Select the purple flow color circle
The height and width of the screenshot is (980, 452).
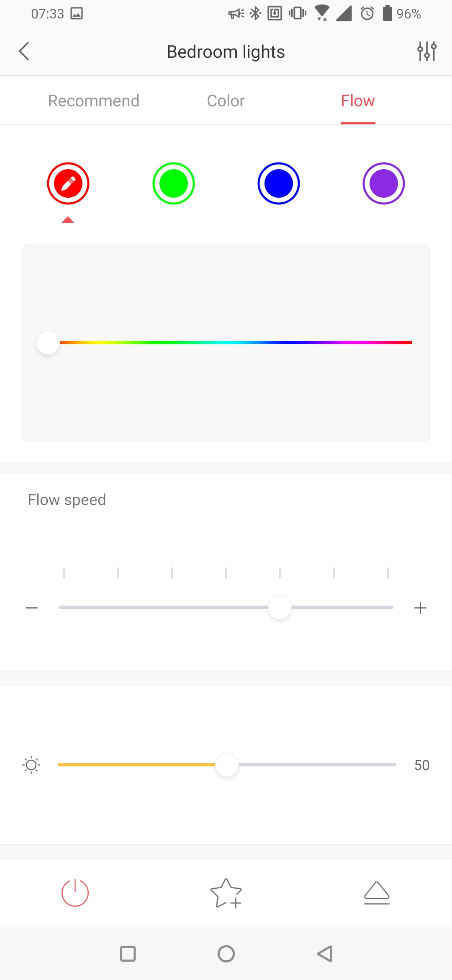tap(384, 183)
